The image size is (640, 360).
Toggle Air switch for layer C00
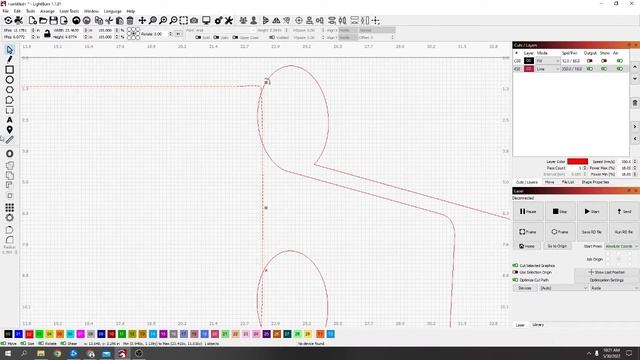coord(620,61)
